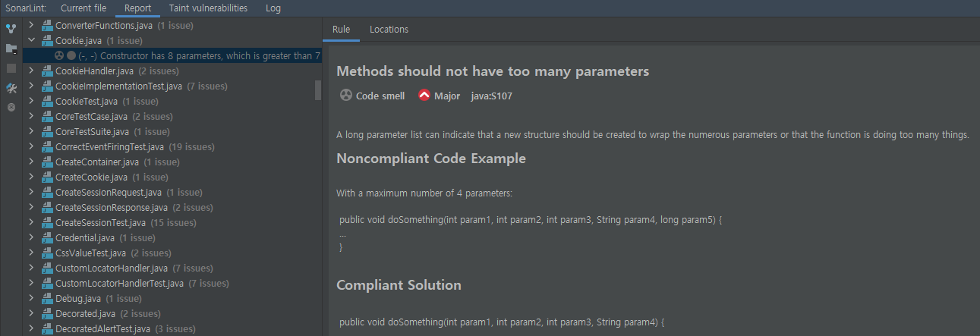This screenshot has width=980, height=336.
Task: Expand CreateSessionTest.java node
Action: click(x=31, y=222)
